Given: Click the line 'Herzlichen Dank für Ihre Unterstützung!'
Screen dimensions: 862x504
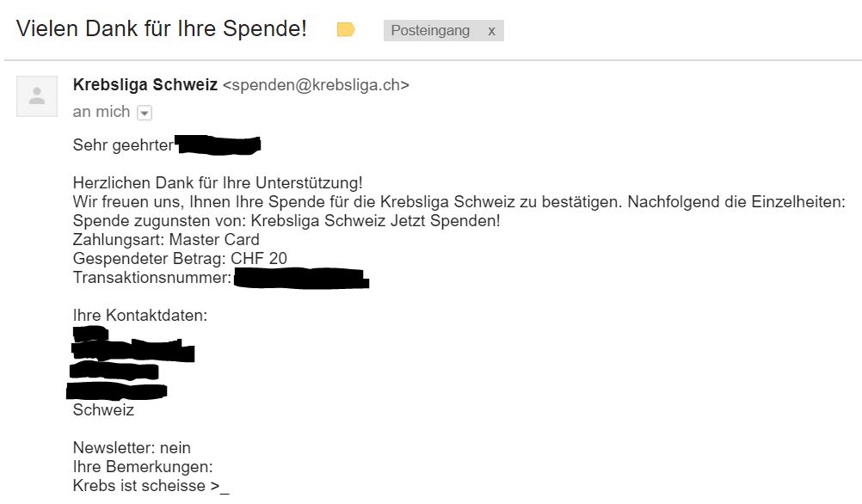Looking at the screenshot, I should pyautogui.click(x=218, y=182).
